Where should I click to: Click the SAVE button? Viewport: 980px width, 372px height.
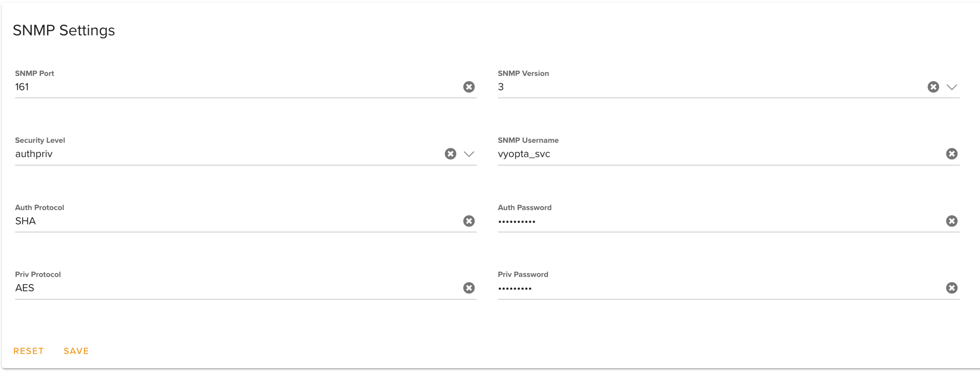(x=76, y=351)
